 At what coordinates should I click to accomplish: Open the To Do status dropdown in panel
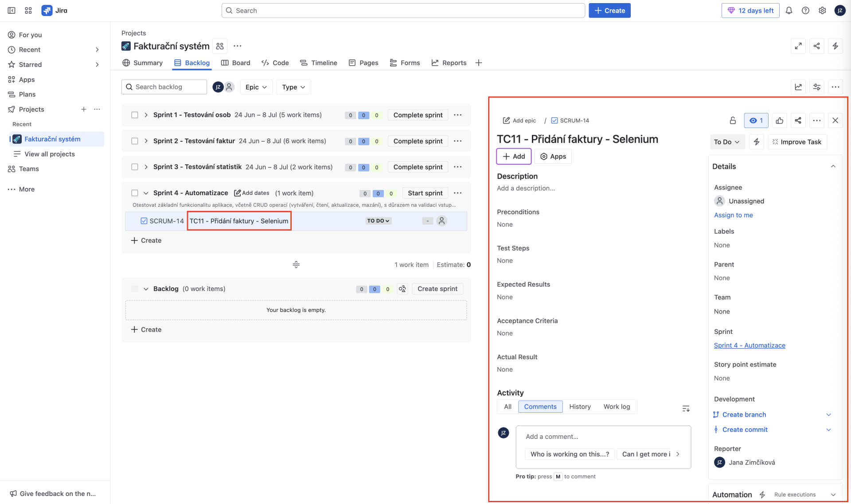coord(727,142)
